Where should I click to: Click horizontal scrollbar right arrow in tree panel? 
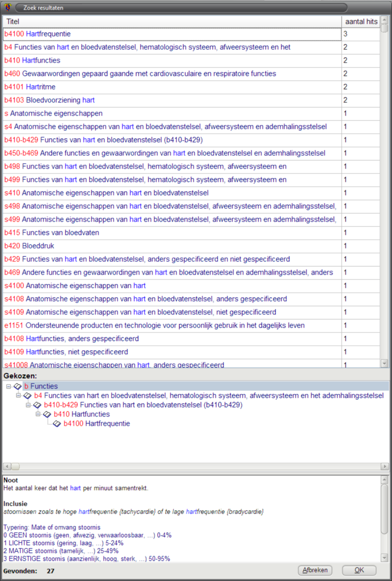coord(385,467)
